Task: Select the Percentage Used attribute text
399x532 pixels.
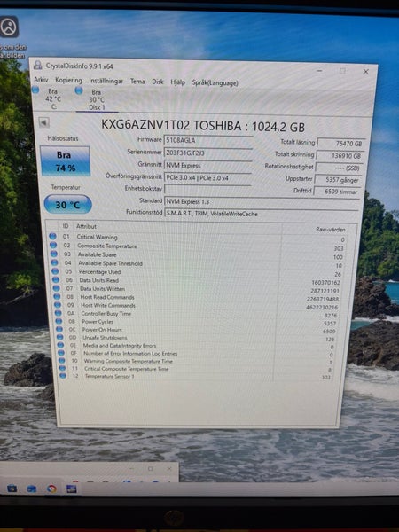Action: point(99,272)
